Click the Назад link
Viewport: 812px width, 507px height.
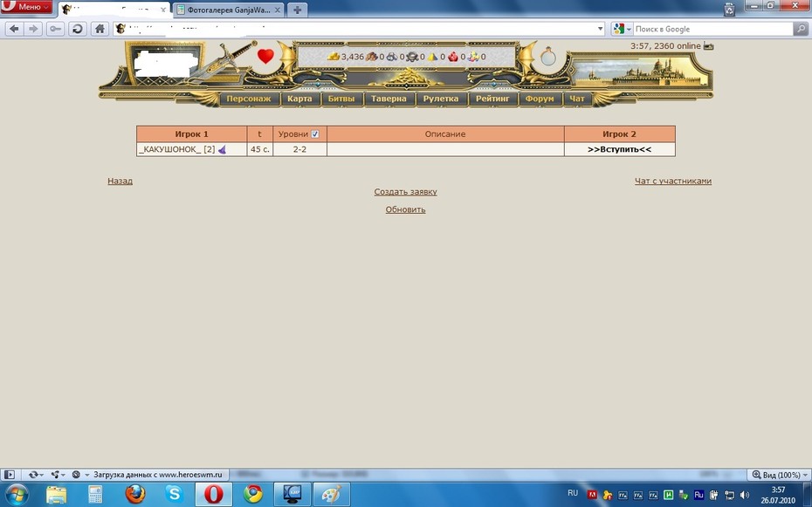[120, 182]
